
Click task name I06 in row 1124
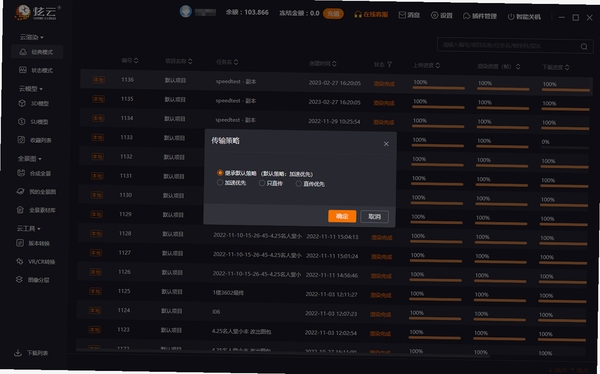pos(216,312)
